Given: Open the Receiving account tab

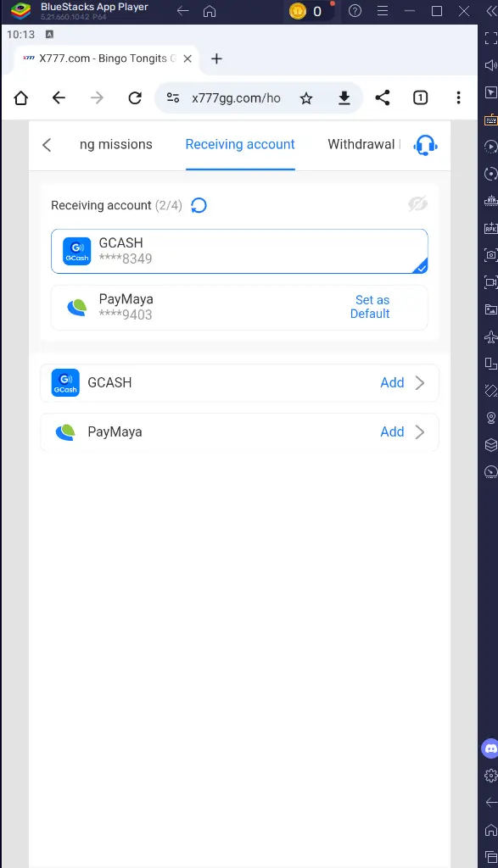Looking at the screenshot, I should click(240, 144).
